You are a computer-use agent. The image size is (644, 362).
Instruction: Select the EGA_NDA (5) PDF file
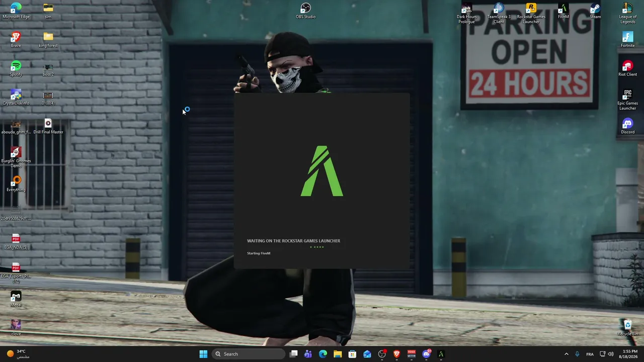coord(16,242)
